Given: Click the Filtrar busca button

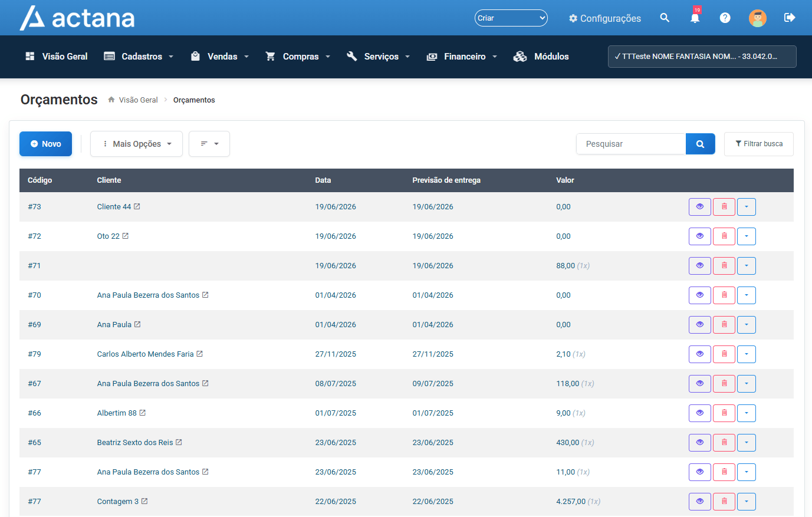Looking at the screenshot, I should pos(758,144).
